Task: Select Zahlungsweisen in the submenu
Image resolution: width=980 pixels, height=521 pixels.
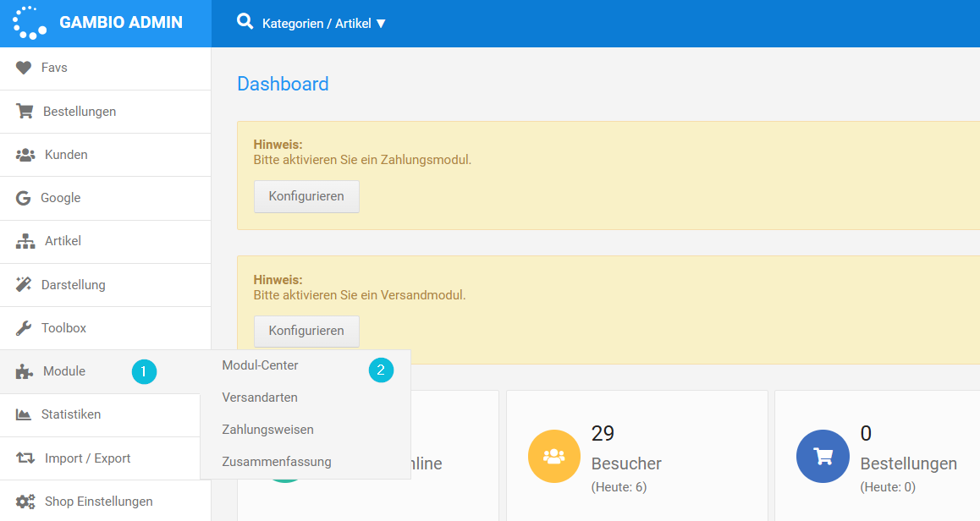Action: tap(267, 430)
